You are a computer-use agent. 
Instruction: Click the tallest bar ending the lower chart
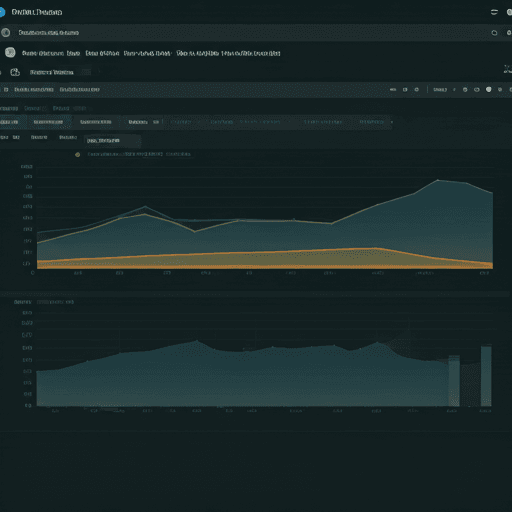[x=486, y=376]
